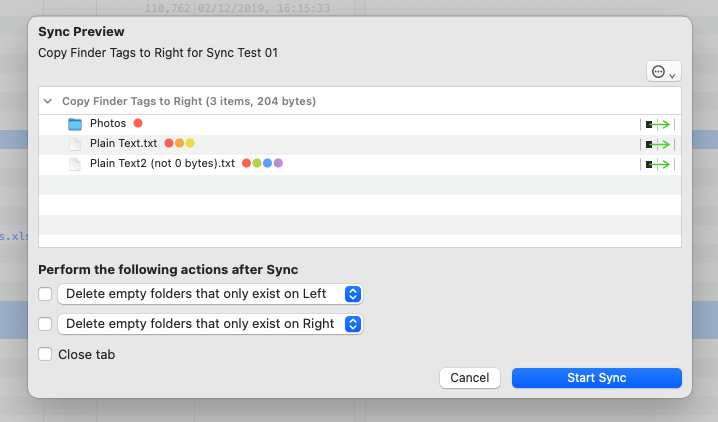This screenshot has height=422, width=718.
Task: Click the Plain Text.txt file icon
Action: click(75, 144)
